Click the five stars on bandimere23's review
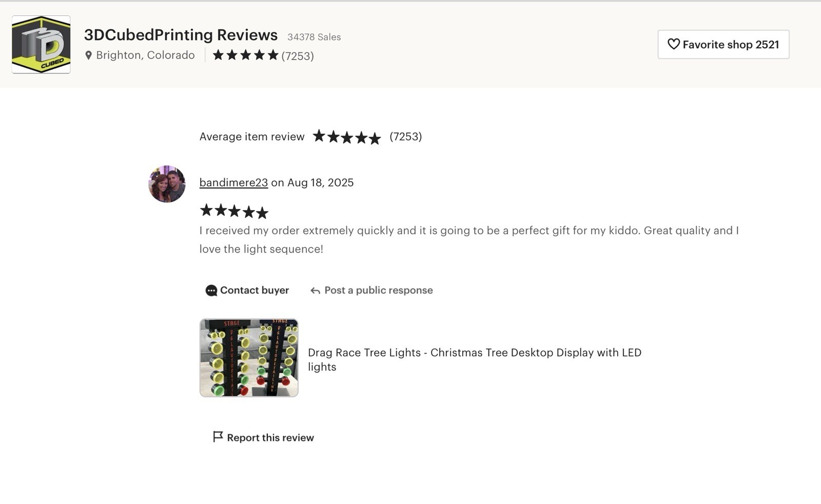The width and height of the screenshot is (821, 504). 234,211
